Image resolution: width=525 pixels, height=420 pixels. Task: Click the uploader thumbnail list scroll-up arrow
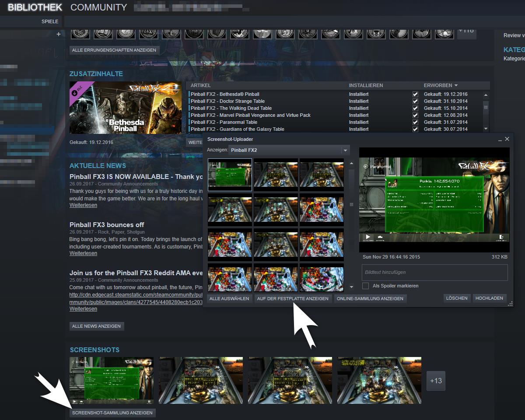pyautogui.click(x=351, y=164)
